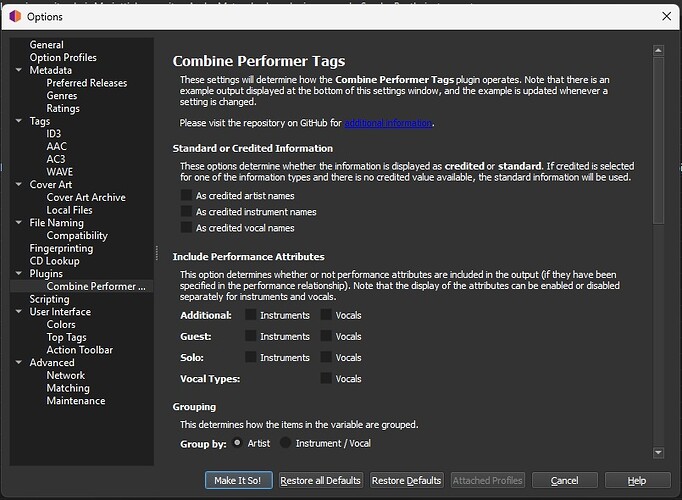The height and width of the screenshot is (500, 682).
Task: Collapse the Cover Art tree arrow
Action: 19,185
